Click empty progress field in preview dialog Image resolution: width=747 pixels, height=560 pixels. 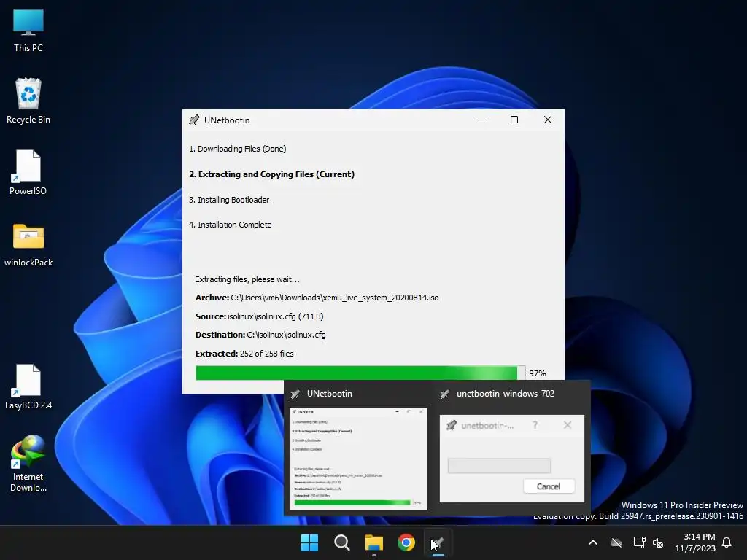pos(499,466)
